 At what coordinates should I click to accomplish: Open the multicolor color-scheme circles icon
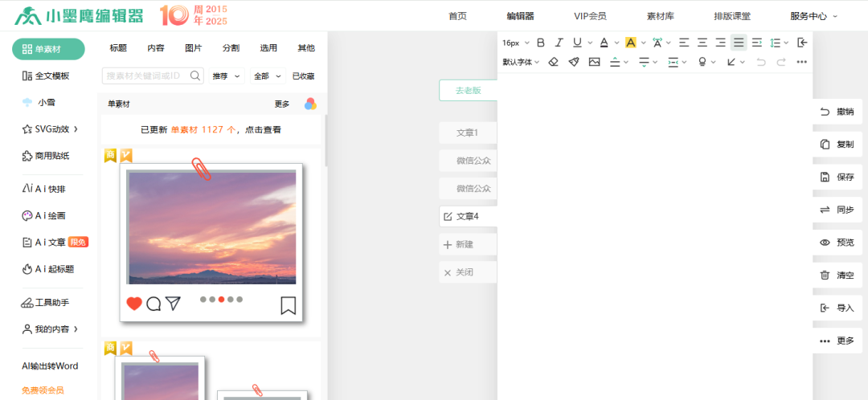click(x=310, y=104)
